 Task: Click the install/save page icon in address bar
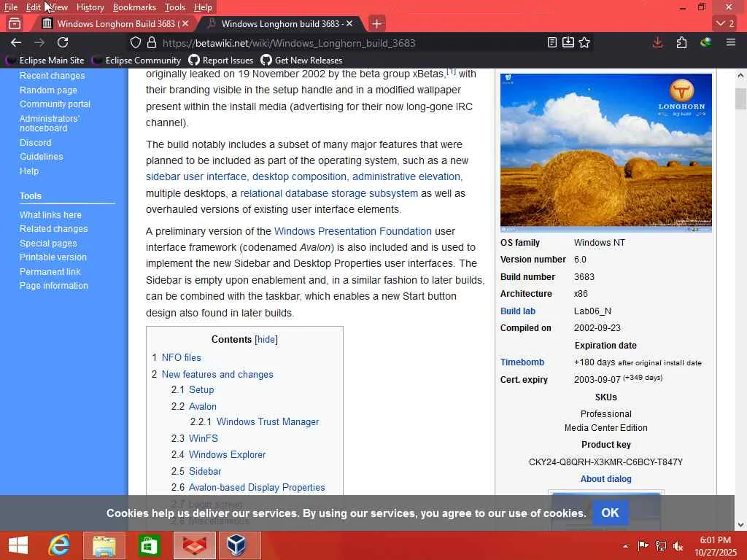click(568, 42)
